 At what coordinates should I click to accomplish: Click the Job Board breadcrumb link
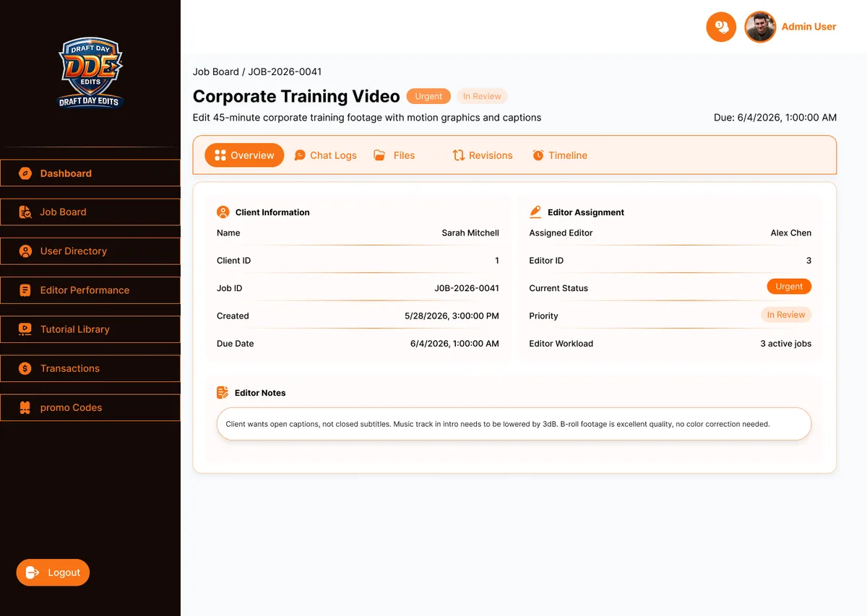[216, 71]
